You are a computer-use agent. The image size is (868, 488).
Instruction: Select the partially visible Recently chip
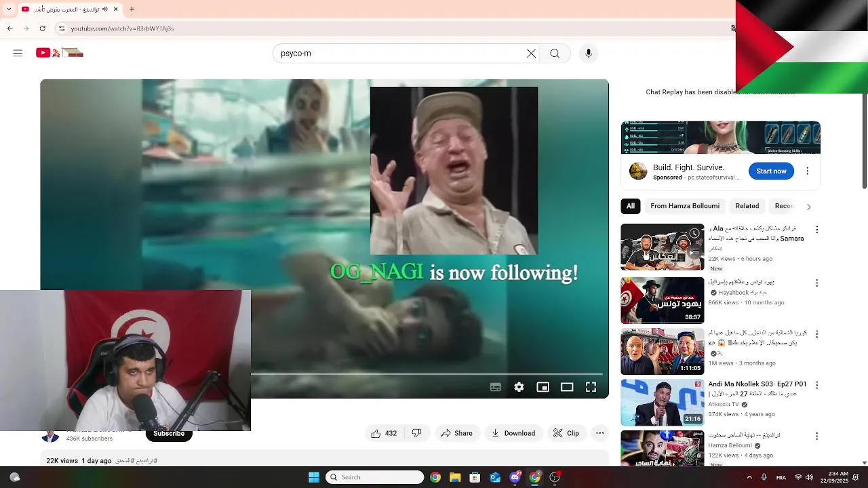pos(784,206)
